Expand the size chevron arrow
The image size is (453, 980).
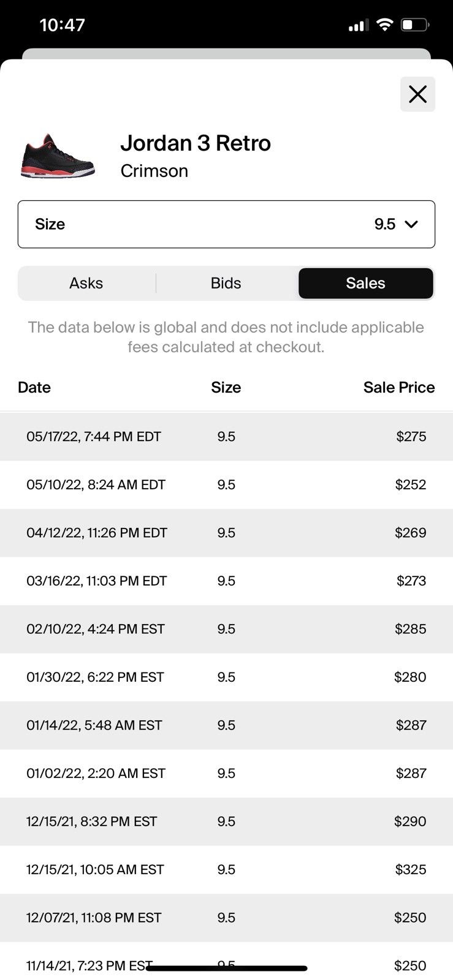(411, 224)
